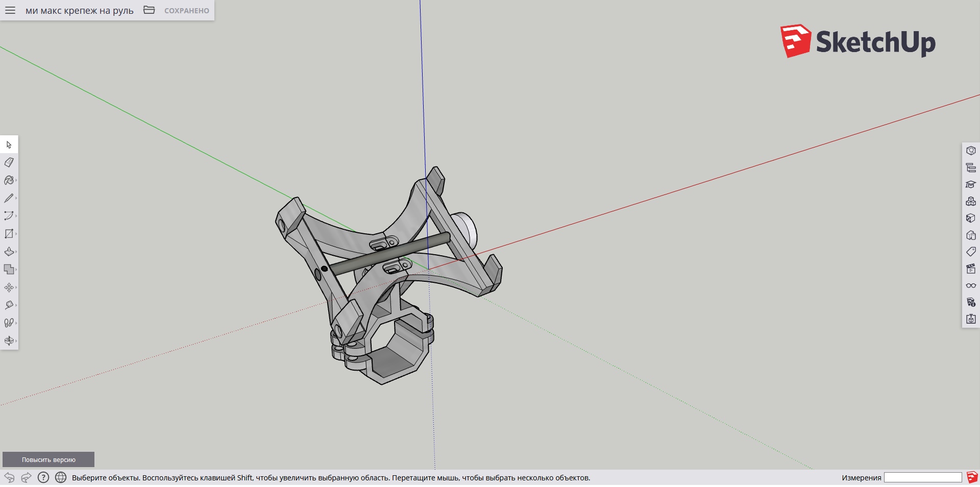The image size is (980, 487).
Task: Choose the Move tool with four arrows
Action: (9, 287)
